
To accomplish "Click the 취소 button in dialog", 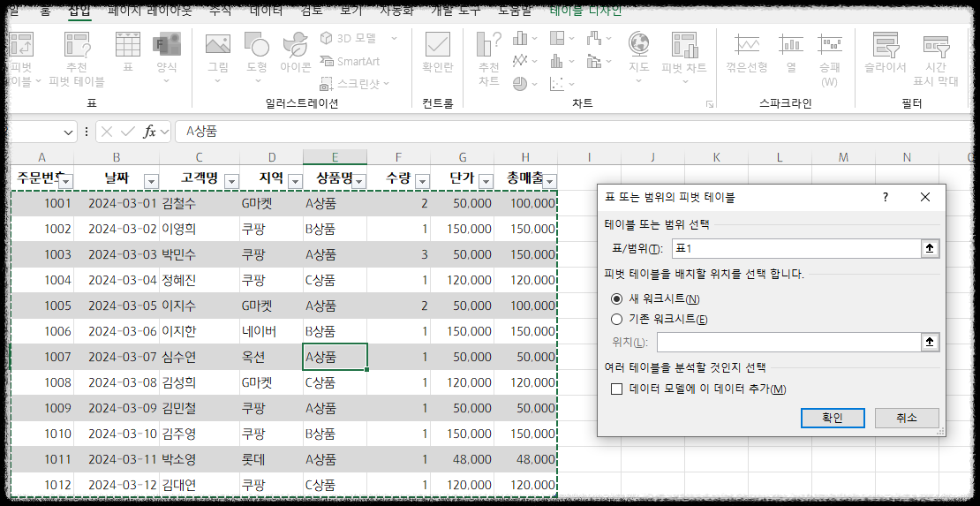I will click(907, 418).
